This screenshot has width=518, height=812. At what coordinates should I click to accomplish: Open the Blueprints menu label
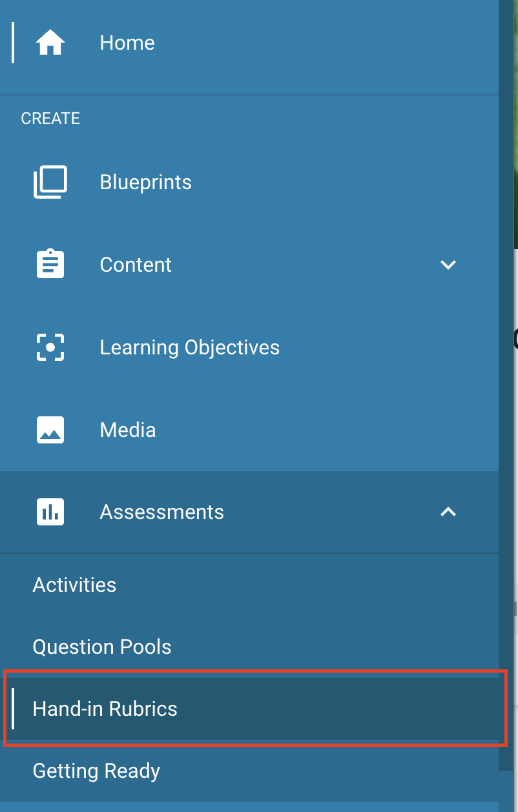point(146,182)
